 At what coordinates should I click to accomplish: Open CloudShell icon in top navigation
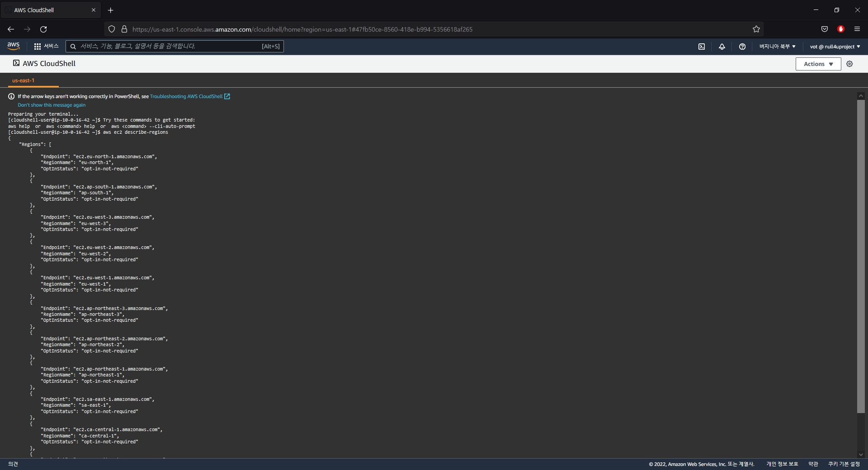[702, 47]
